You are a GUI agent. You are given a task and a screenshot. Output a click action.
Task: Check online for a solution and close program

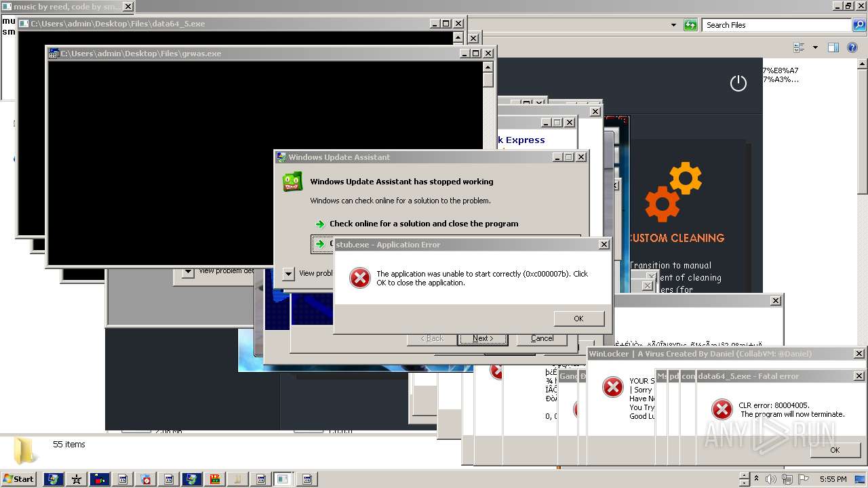[424, 224]
